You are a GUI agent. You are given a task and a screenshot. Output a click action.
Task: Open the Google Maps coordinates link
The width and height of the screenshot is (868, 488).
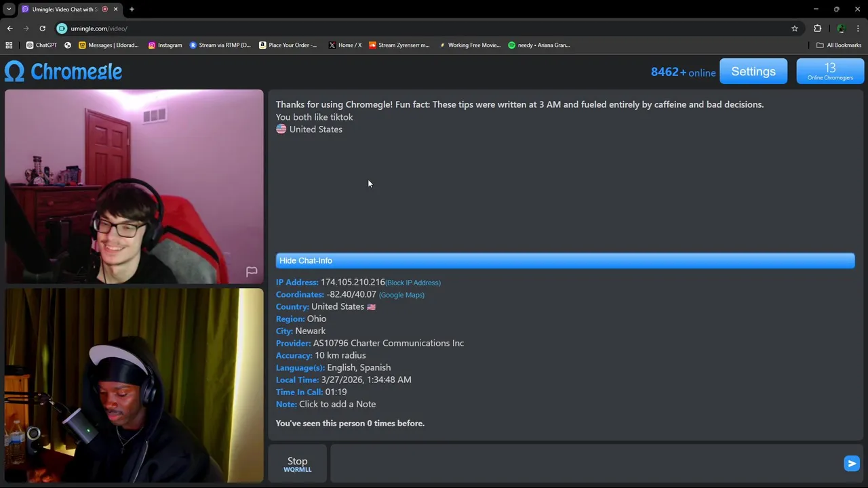pos(401,295)
